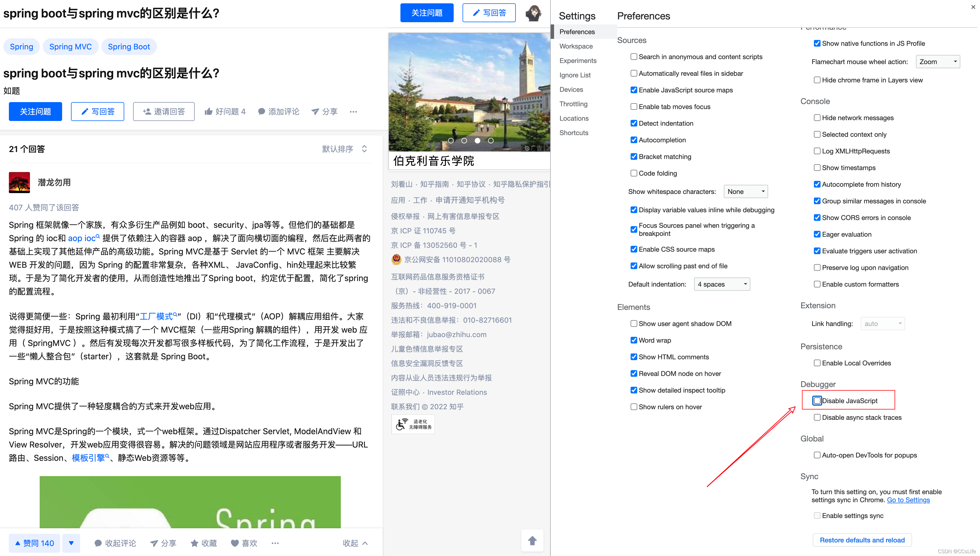Click the search superscript link aop ioc
The width and height of the screenshot is (980, 556).
coord(83,238)
